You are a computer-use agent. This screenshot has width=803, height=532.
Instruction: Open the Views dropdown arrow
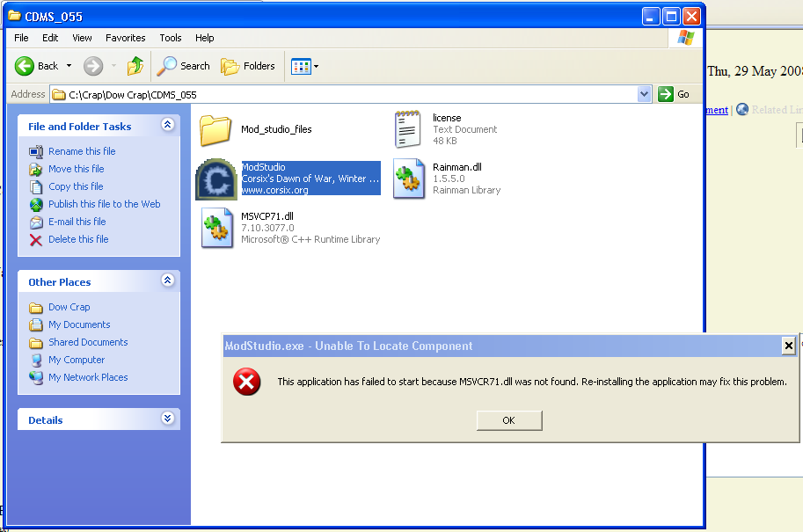(316, 67)
